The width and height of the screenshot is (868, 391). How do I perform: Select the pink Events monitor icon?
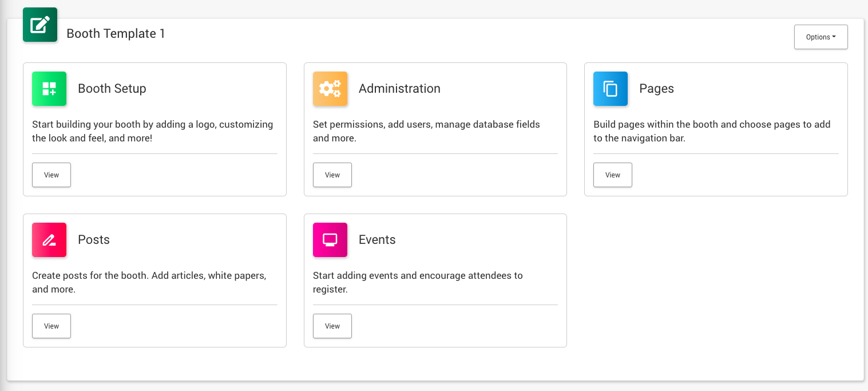(330, 240)
